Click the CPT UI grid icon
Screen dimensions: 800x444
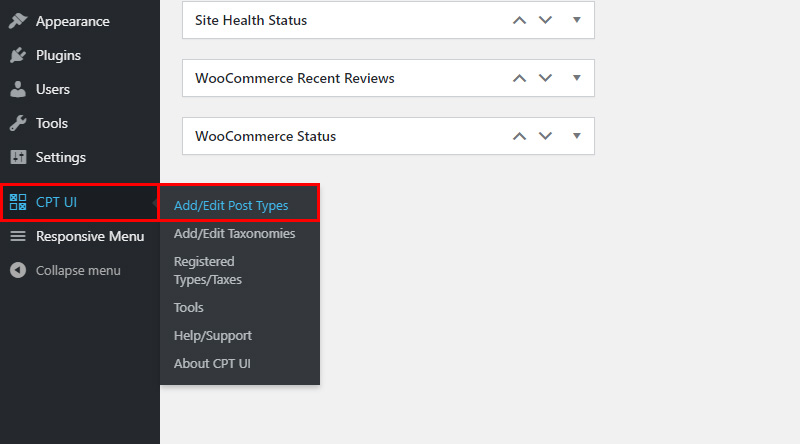[18, 202]
